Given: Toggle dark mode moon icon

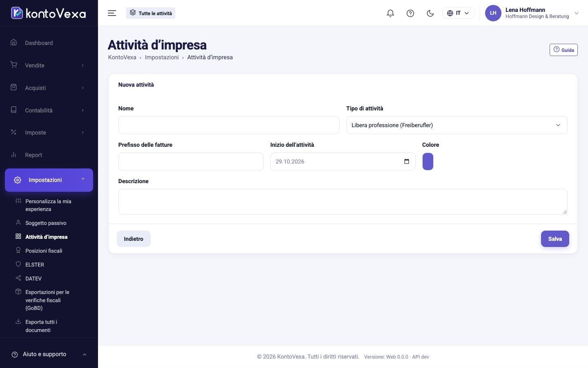Looking at the screenshot, I should coord(430,13).
